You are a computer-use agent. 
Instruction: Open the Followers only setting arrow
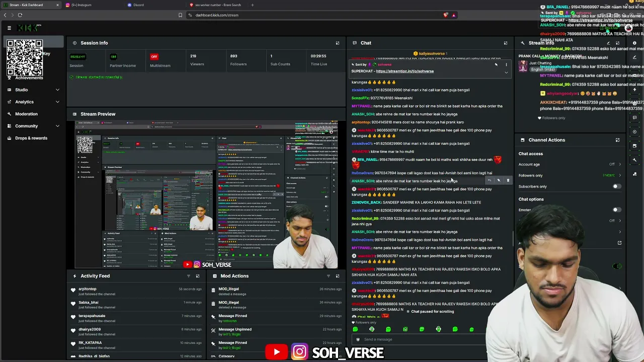coord(619,175)
